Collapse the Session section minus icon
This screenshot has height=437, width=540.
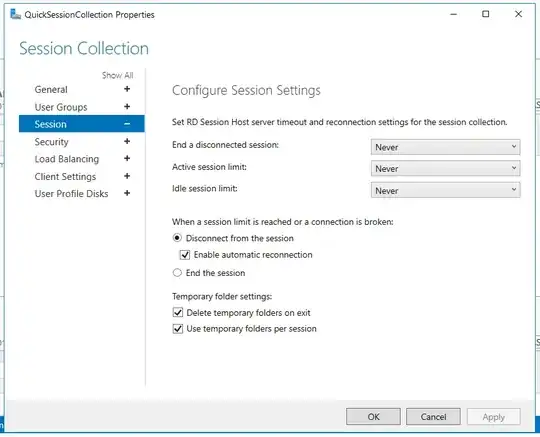[x=127, y=124]
